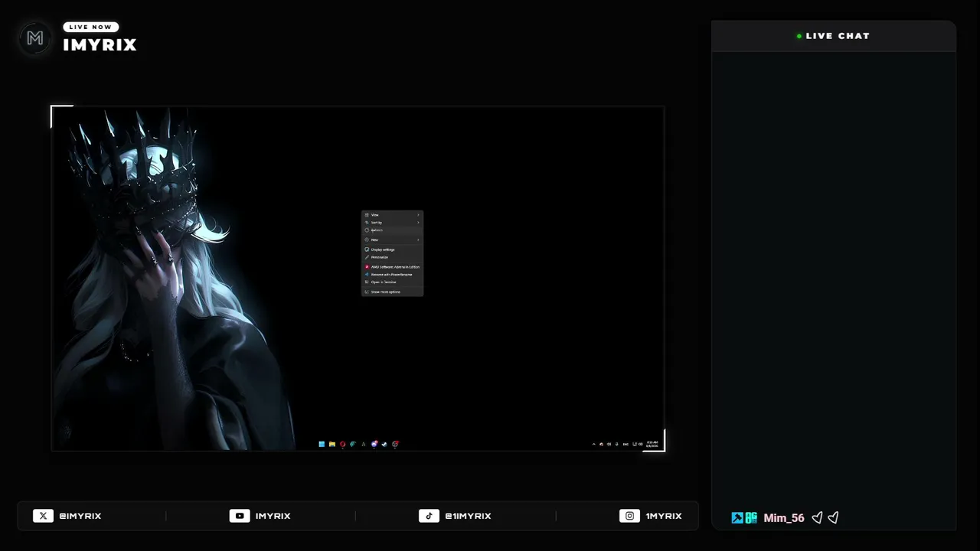Open the New submenu entry
Screen dimensions: 980x551
tap(392, 240)
